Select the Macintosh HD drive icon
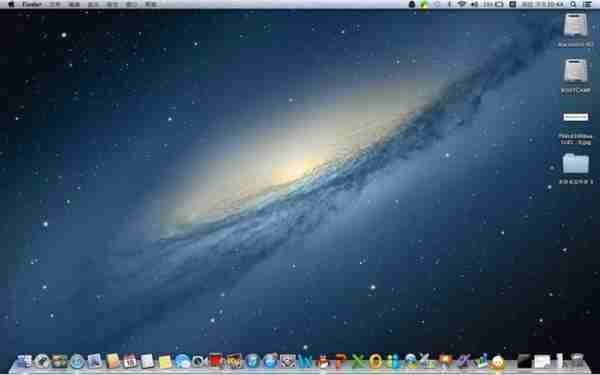Screen dimensions: 600x375 coord(575,25)
